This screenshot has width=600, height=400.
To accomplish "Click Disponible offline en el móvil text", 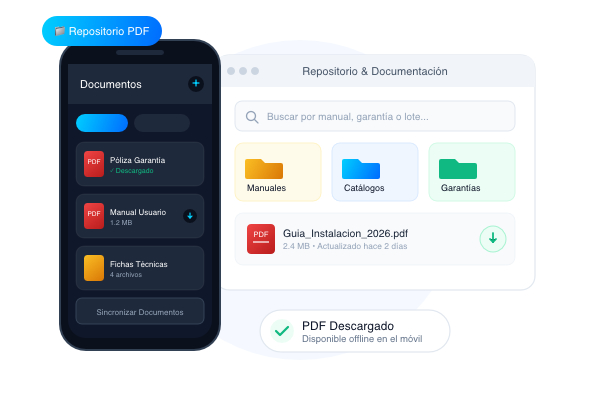I will click(362, 339).
